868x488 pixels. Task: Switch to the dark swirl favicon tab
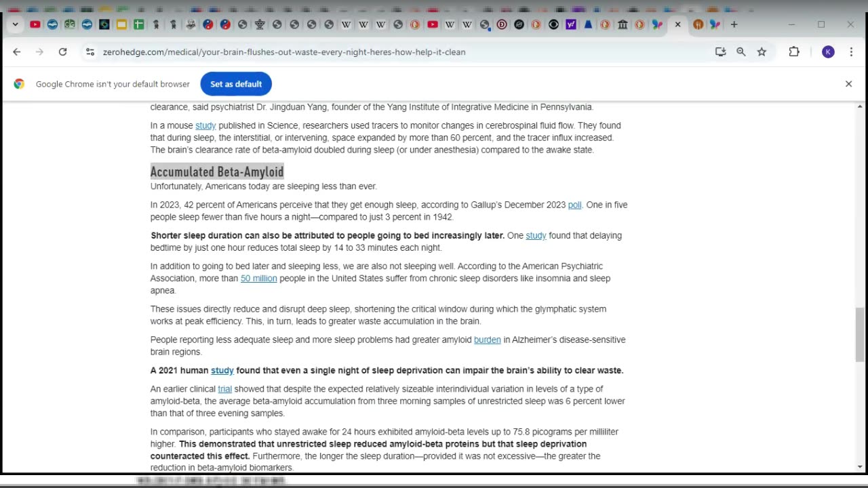point(104,24)
